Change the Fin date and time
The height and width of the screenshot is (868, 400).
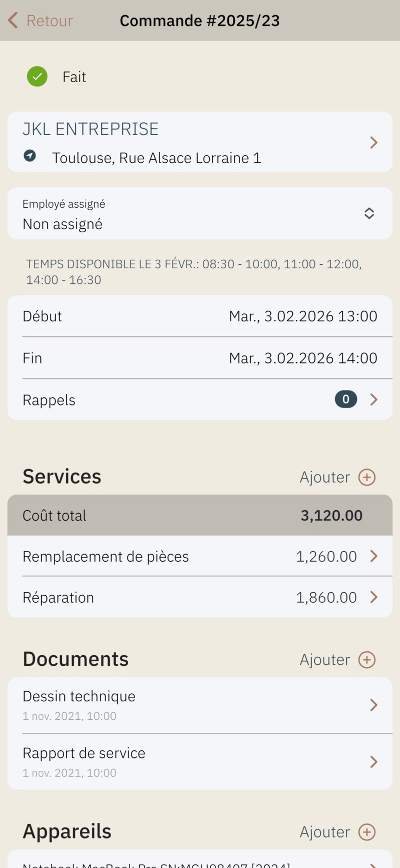(302, 358)
